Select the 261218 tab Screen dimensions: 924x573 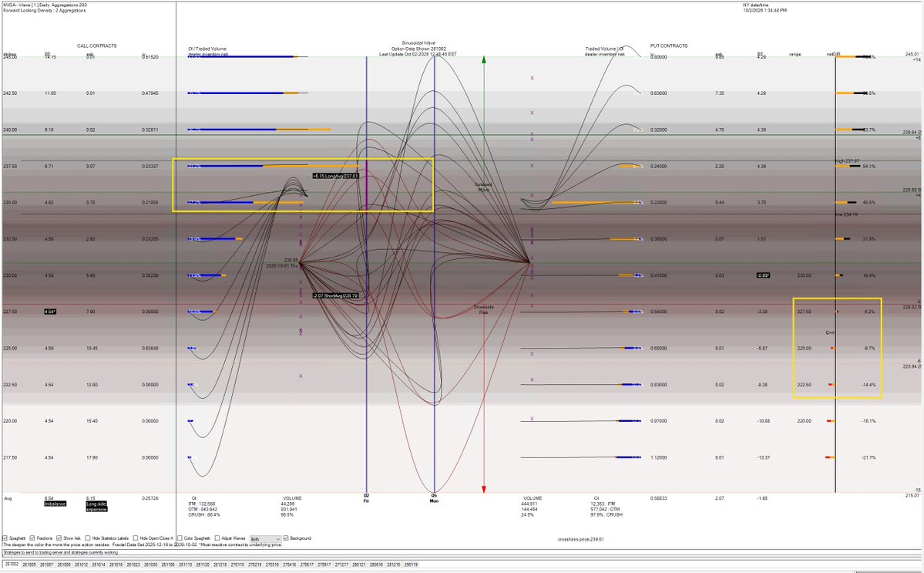[220, 565]
